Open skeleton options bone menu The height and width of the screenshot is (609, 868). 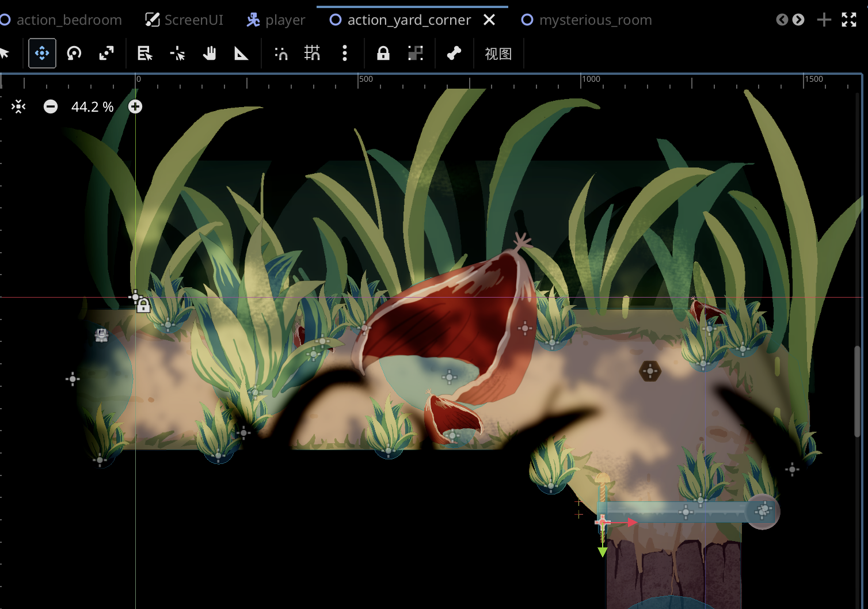tap(454, 54)
